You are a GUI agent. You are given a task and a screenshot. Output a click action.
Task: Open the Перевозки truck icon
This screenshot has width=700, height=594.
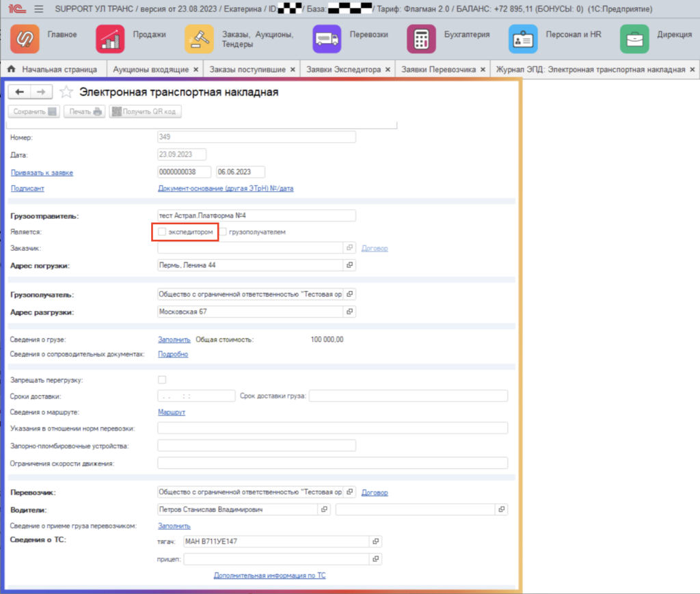click(327, 39)
